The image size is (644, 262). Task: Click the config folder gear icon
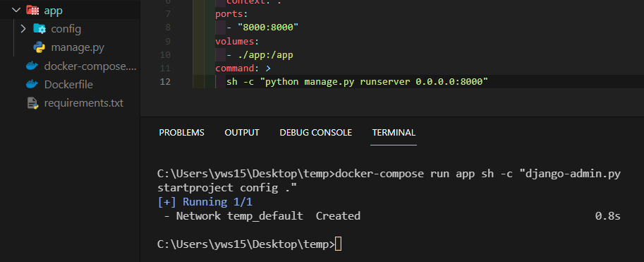click(x=40, y=29)
